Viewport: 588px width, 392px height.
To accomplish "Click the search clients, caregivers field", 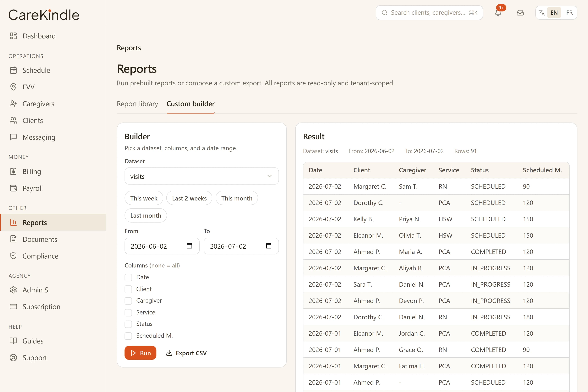I will pos(429,13).
